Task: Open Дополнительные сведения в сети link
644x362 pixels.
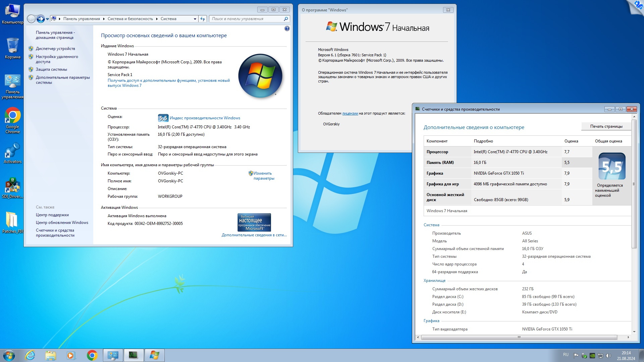Action: (254, 235)
